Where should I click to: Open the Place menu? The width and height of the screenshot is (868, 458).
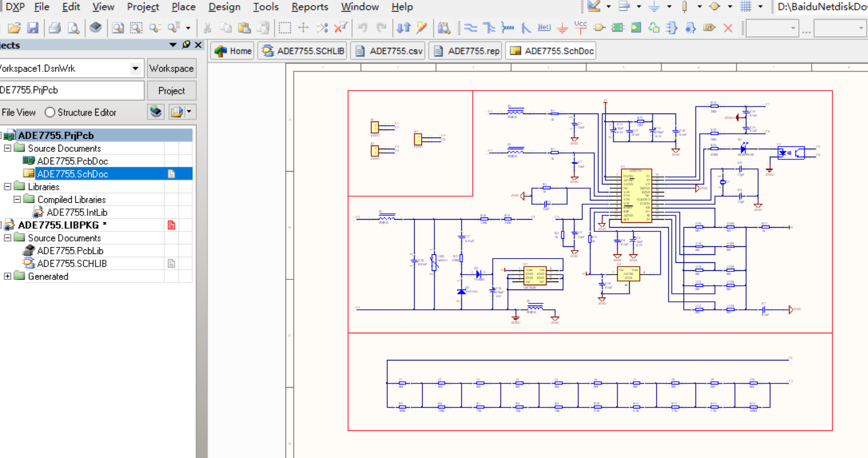183,7
